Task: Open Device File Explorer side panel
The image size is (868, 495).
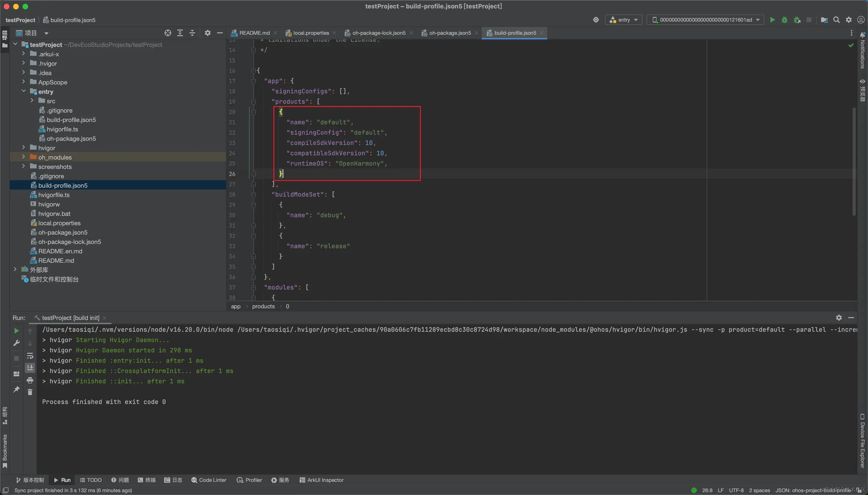Action: (863, 441)
